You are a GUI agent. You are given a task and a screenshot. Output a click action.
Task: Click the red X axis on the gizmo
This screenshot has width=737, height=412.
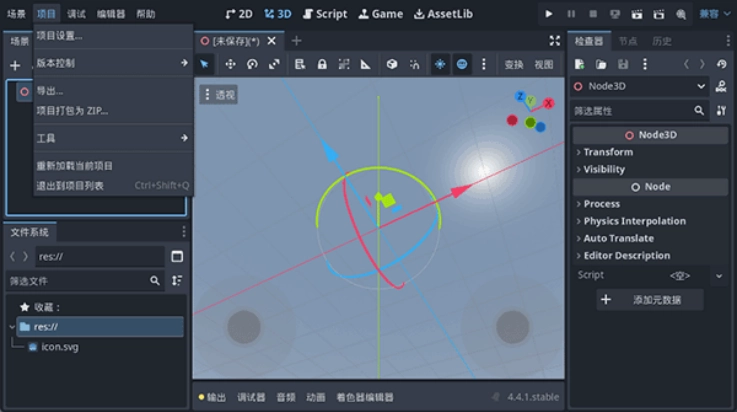click(547, 103)
